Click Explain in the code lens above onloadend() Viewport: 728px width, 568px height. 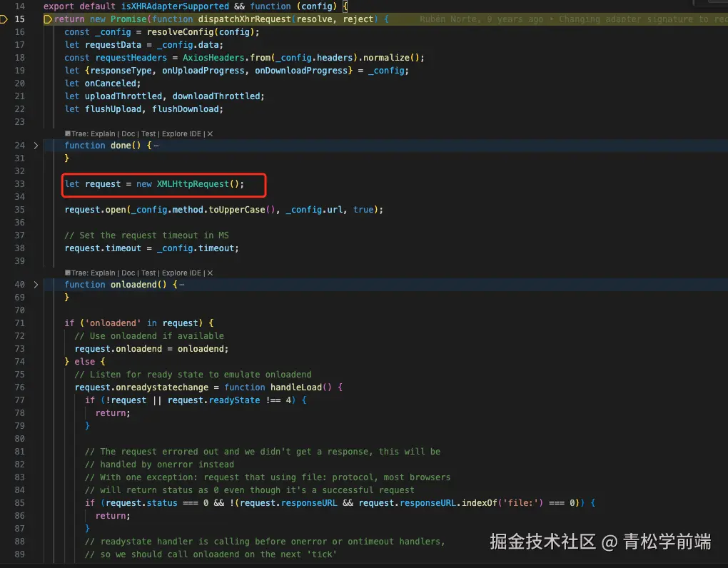click(x=103, y=273)
